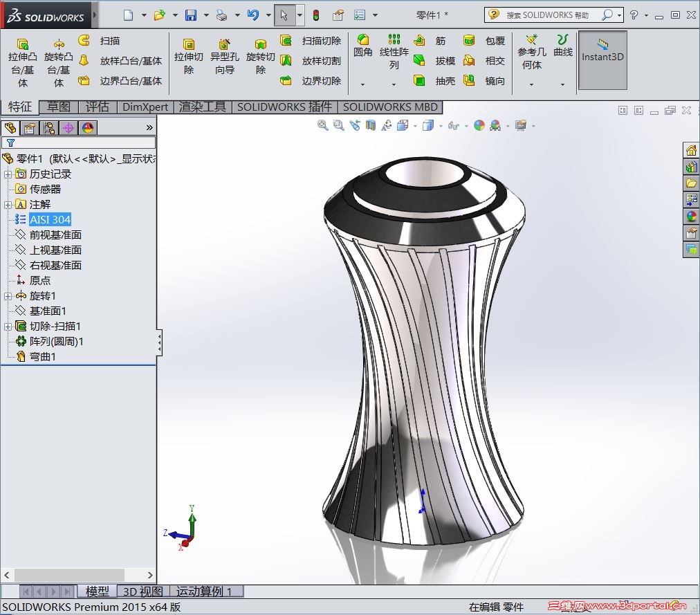
Task: Click the Open file folder icon
Action: click(x=159, y=15)
